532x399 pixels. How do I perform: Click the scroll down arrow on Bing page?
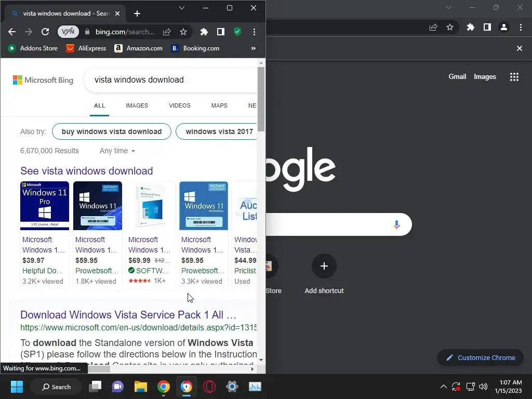(261, 360)
